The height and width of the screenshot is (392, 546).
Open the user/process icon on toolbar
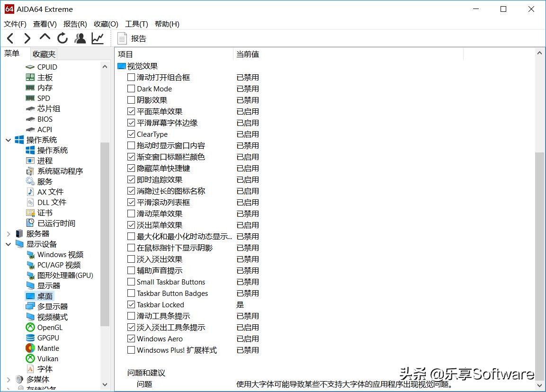pyautogui.click(x=80, y=38)
